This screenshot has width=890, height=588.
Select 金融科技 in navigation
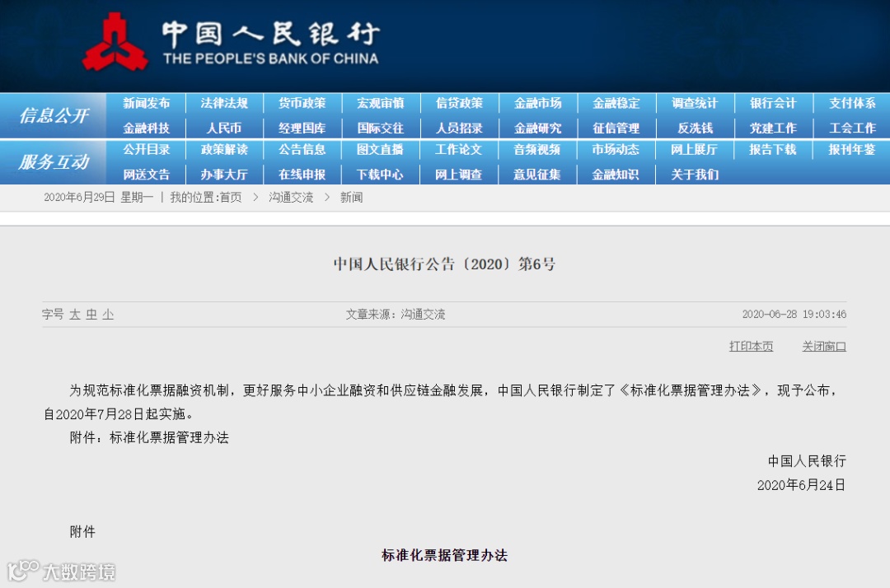[x=147, y=128]
